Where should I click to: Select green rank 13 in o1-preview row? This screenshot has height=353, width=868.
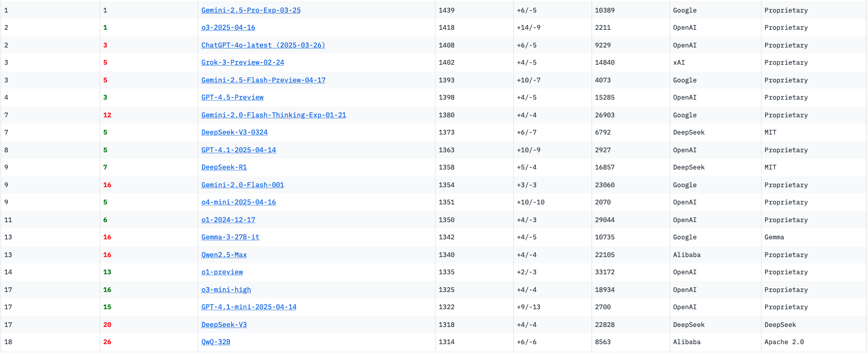pos(107,272)
